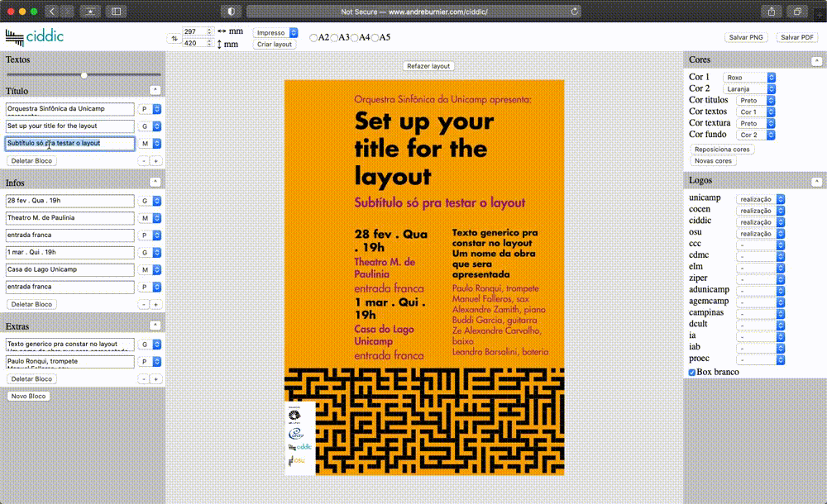Click 'Orquestra Sinfônica da Unicamp' text field
This screenshot has height=504, width=827.
tap(70, 109)
